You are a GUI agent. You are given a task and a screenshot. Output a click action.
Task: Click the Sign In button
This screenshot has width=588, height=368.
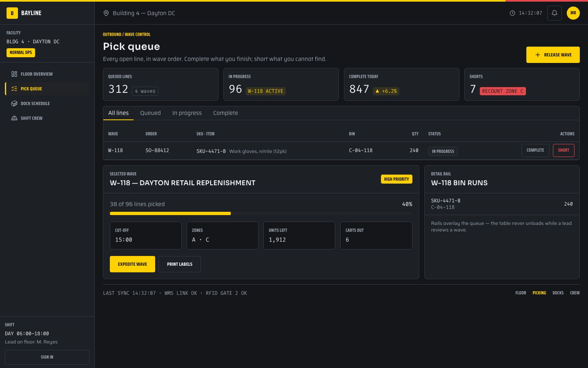click(47, 357)
